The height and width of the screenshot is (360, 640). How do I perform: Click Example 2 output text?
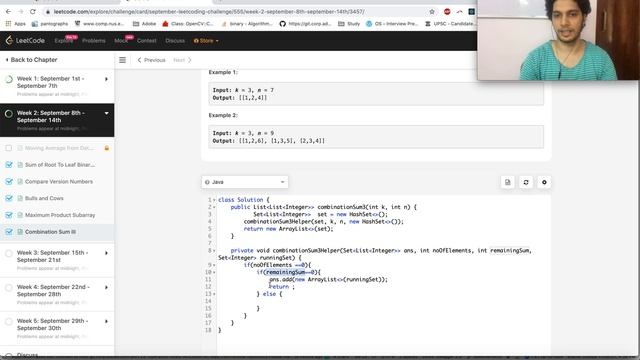269,141
